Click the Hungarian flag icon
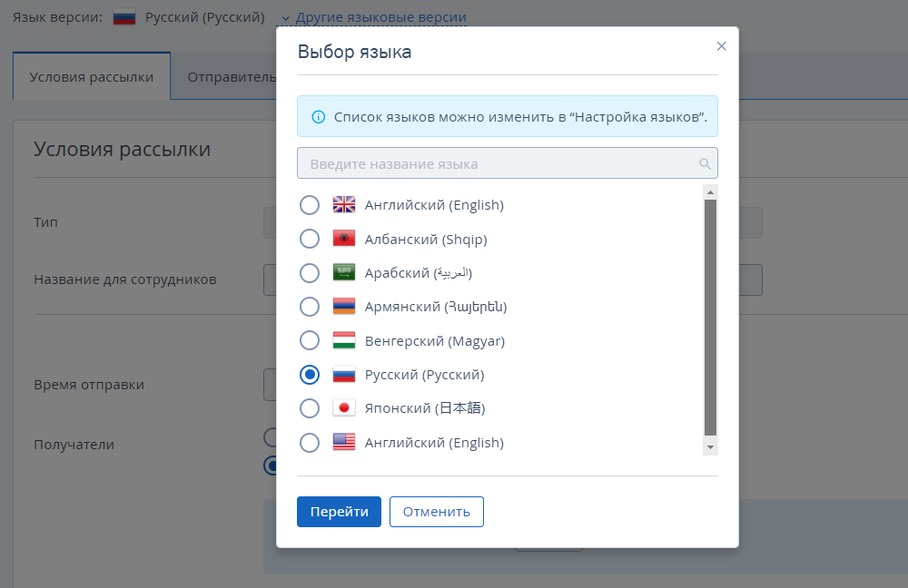The image size is (908, 588). [344, 340]
